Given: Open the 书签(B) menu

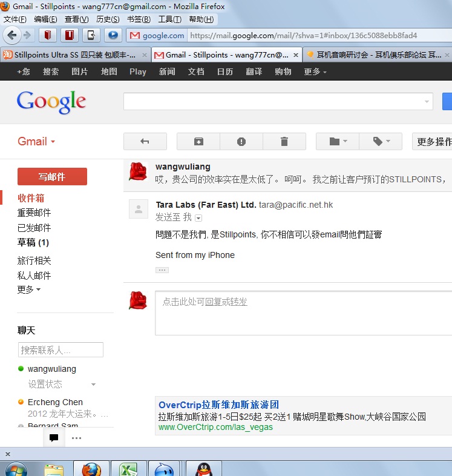Looking at the screenshot, I should point(139,19).
